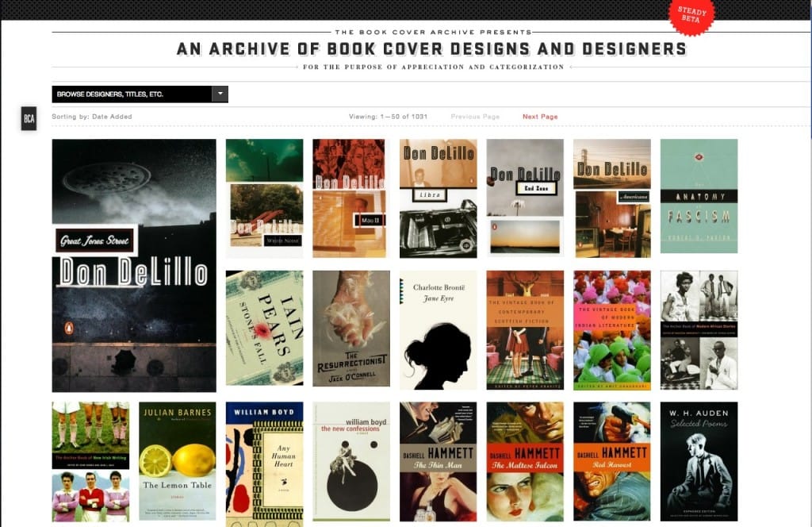Open Julian Barnes The Lemon Table cover
Image resolution: width=812 pixels, height=527 pixels.
pyautogui.click(x=178, y=461)
